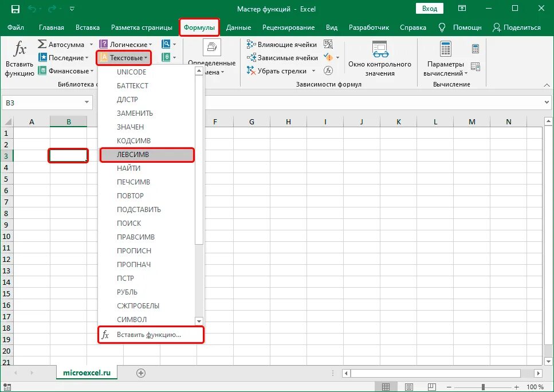
Task: Open Окно контрольного значения watch window
Action: tap(380, 58)
